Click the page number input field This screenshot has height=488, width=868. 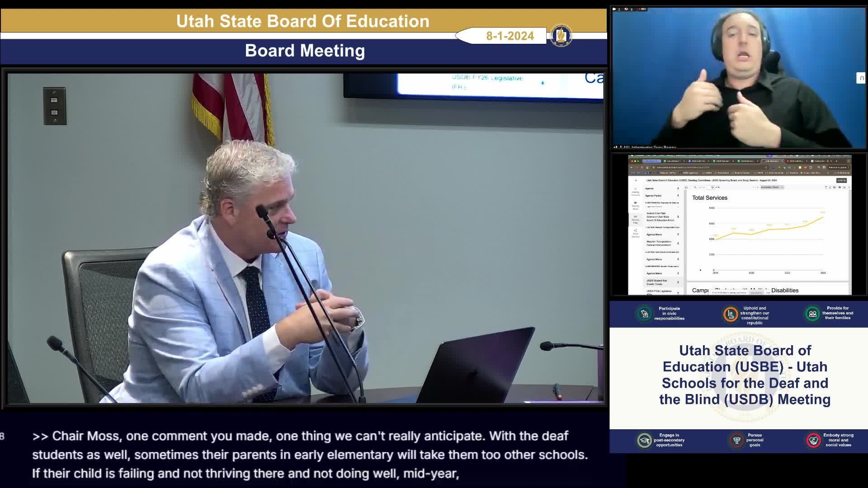711,187
